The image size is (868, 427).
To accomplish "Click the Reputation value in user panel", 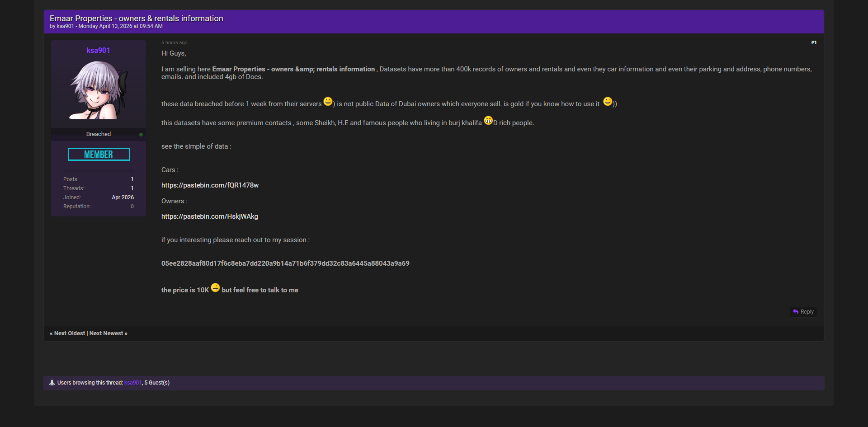I will 132,206.
